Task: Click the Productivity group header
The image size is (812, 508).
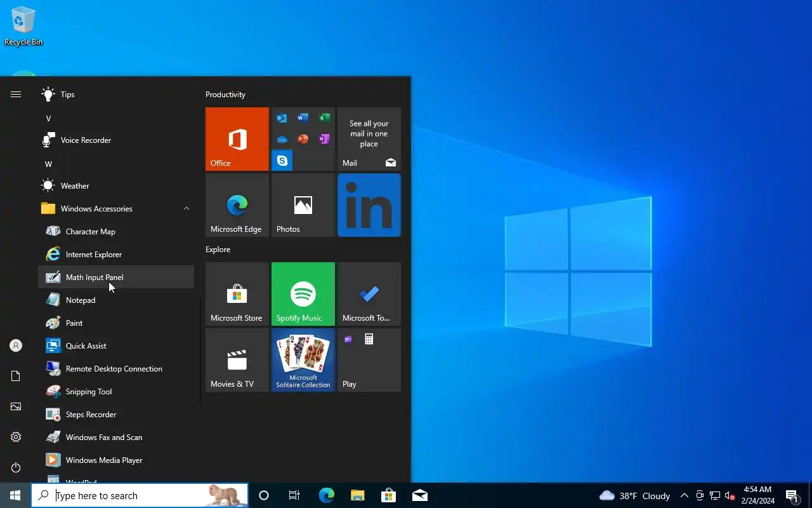Action: click(x=225, y=95)
